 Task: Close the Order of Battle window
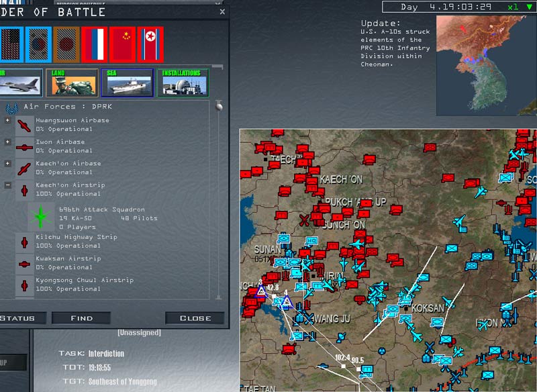coord(222,12)
